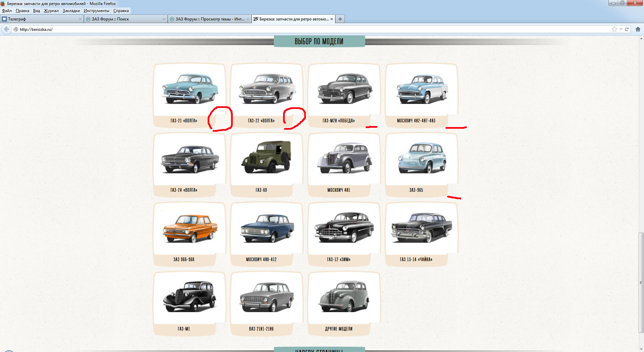The width and height of the screenshot is (644, 352).
Task: Click the bookmark star icon
Action: tap(614, 29)
